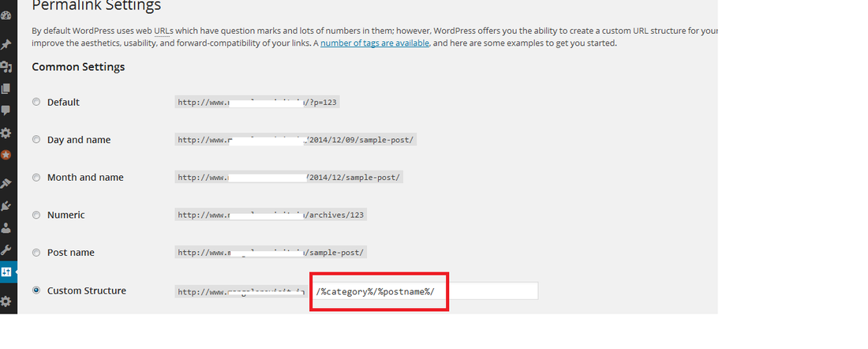Image resolution: width=868 pixels, height=349 pixels.
Task: Open the Comments speech bubble icon
Action: coord(6,111)
